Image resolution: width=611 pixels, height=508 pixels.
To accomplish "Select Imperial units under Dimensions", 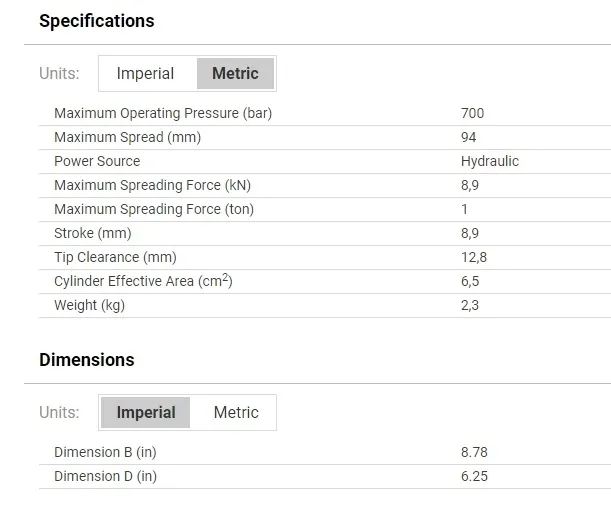I will [146, 413].
